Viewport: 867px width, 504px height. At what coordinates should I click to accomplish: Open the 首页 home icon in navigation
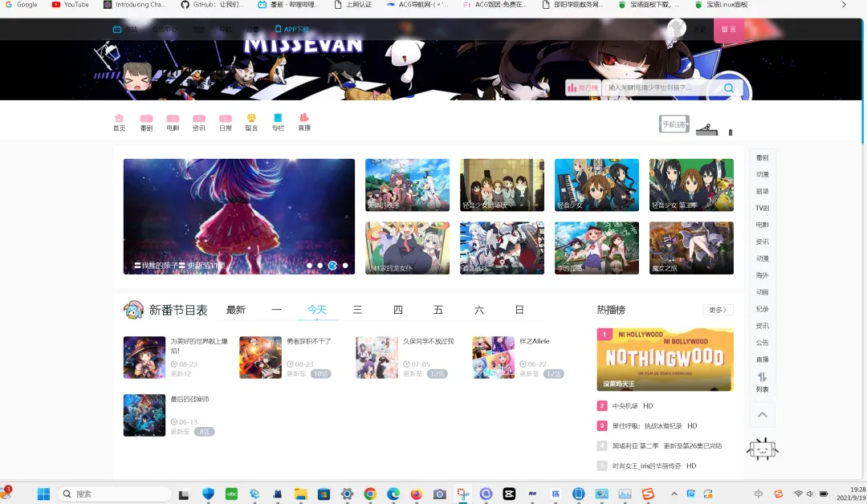pyautogui.click(x=119, y=122)
